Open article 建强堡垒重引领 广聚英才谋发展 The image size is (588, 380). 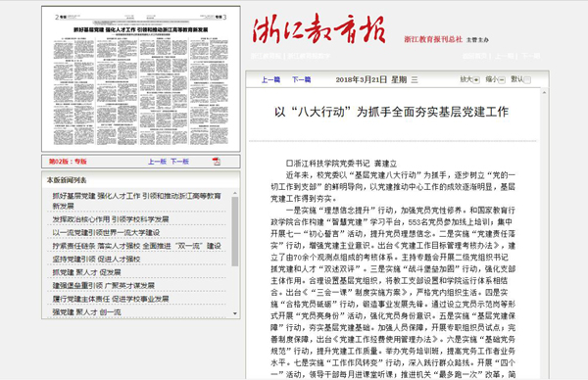coord(104,286)
